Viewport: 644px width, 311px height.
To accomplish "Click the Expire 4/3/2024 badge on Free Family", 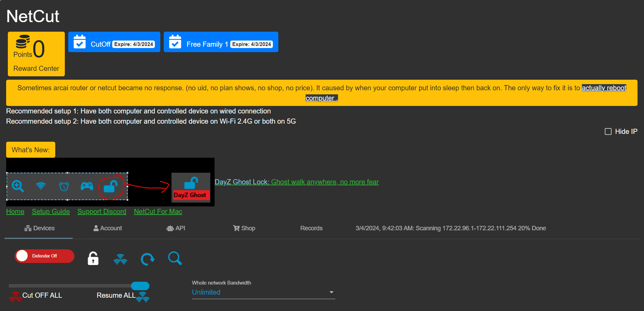I will [252, 44].
